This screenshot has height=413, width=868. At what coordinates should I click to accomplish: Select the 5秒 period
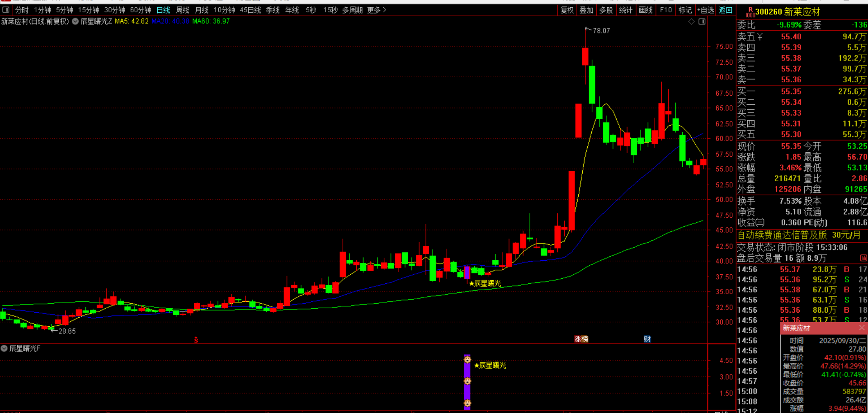pyautogui.click(x=311, y=10)
